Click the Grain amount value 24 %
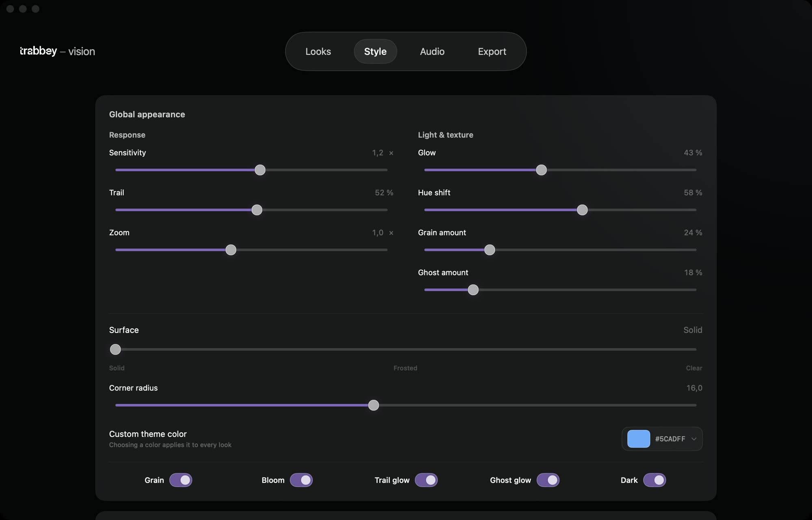Viewport: 812px width, 520px height. 693,233
